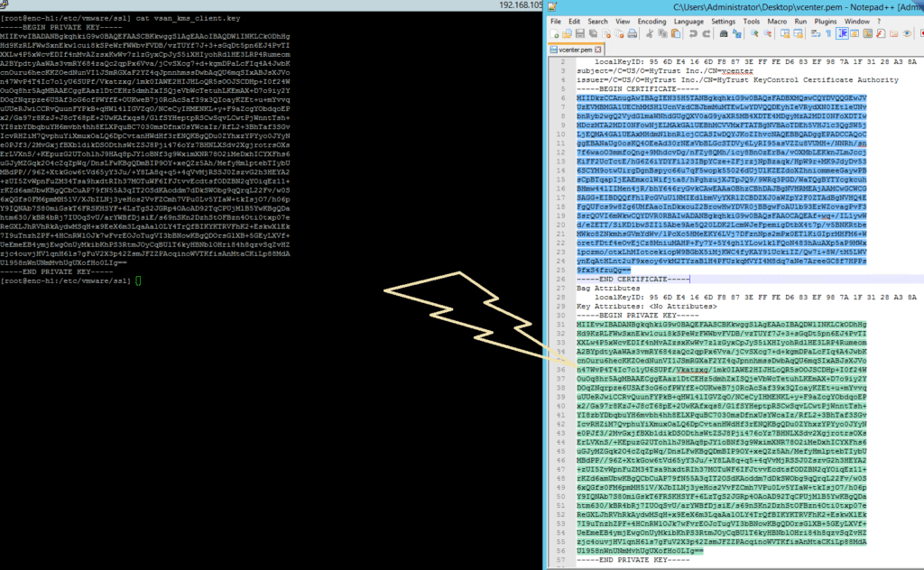Click the Undo arrow icon
924x570 pixels.
(694, 33)
